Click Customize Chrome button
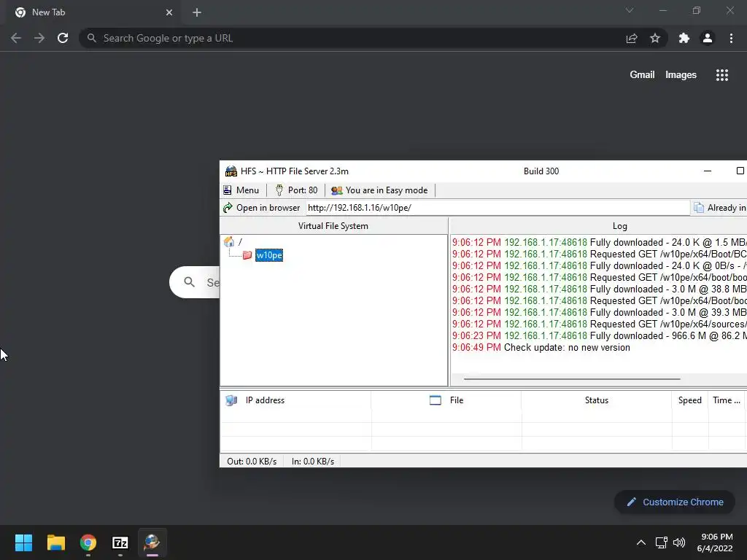 pyautogui.click(x=675, y=502)
